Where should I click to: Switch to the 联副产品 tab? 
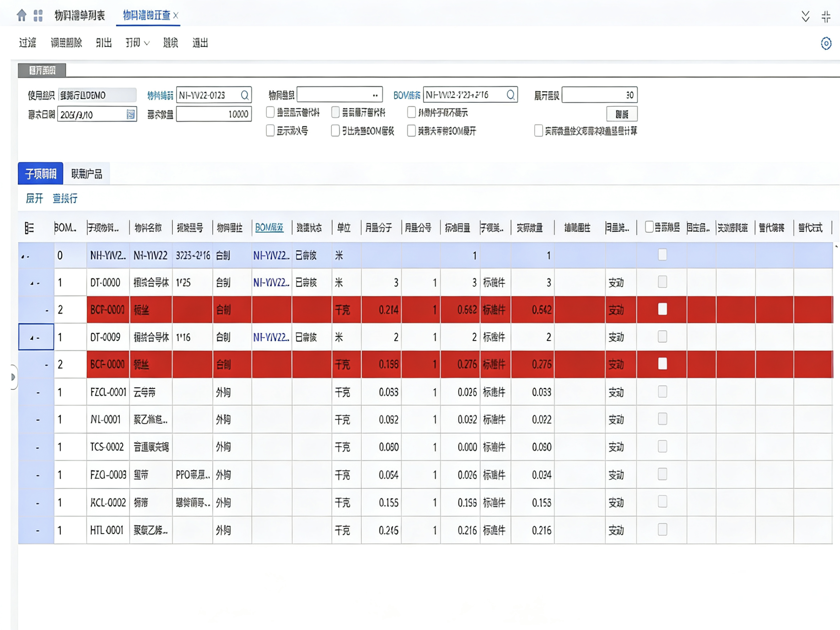pos(87,174)
